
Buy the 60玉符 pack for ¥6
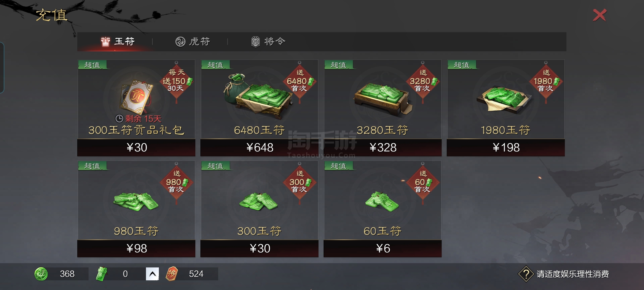383,248
